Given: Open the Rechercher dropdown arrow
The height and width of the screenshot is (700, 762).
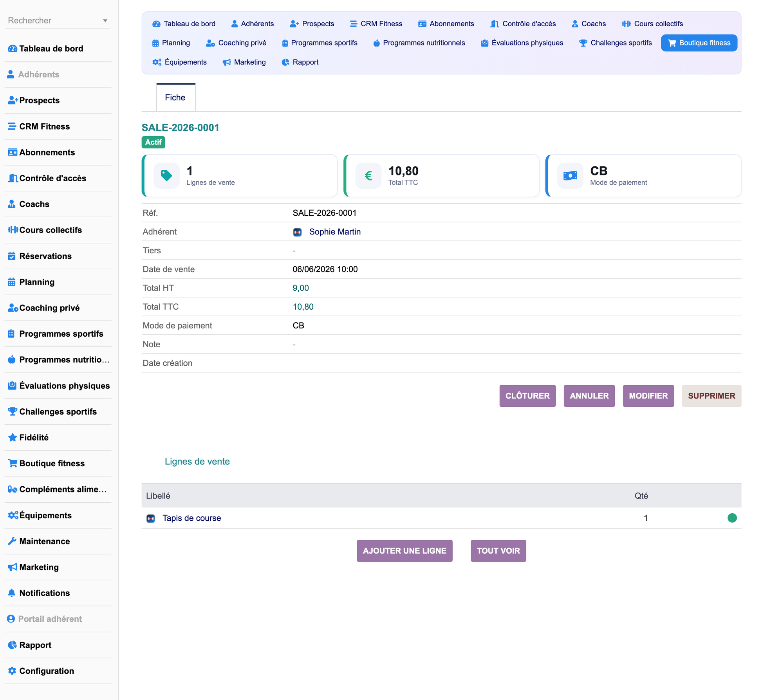Looking at the screenshot, I should pyautogui.click(x=105, y=21).
